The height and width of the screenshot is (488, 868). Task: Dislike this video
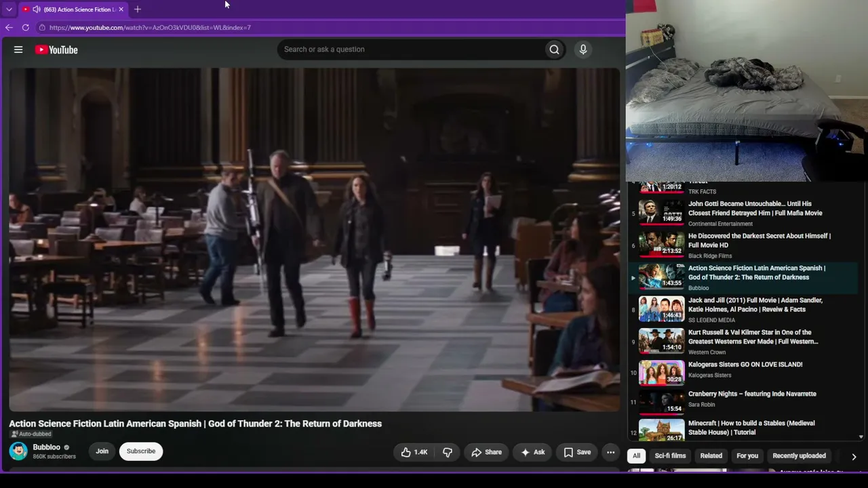click(x=448, y=452)
